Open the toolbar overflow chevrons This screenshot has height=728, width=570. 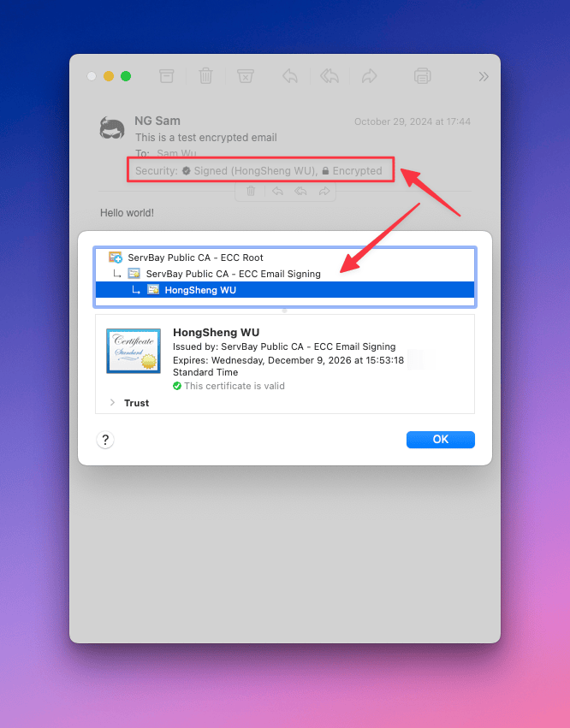pos(484,77)
